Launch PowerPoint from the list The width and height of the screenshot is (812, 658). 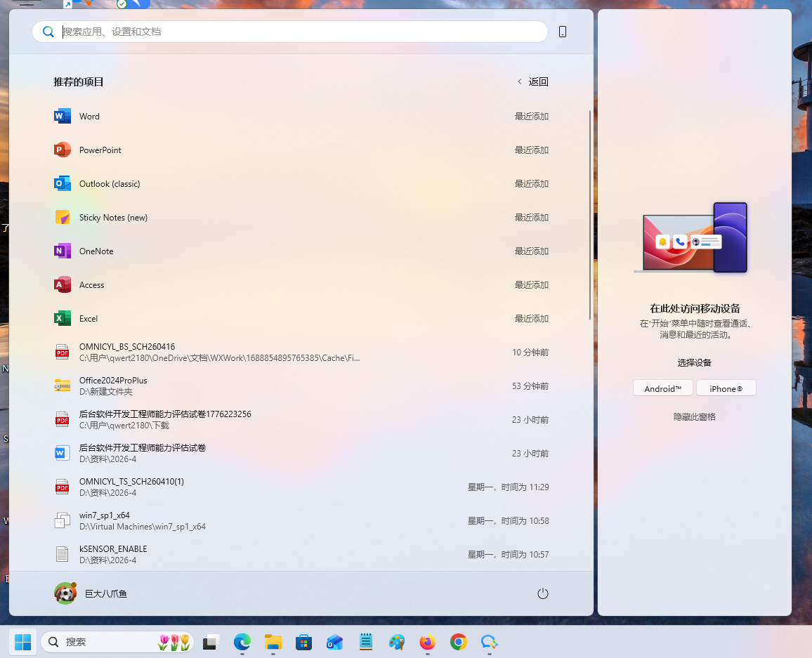click(x=100, y=150)
